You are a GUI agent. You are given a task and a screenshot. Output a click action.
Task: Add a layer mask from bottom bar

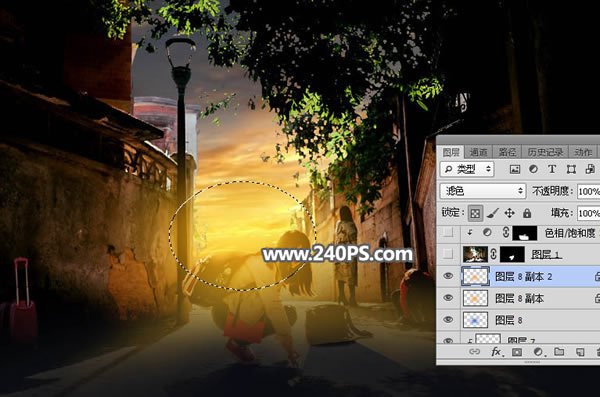point(517,352)
